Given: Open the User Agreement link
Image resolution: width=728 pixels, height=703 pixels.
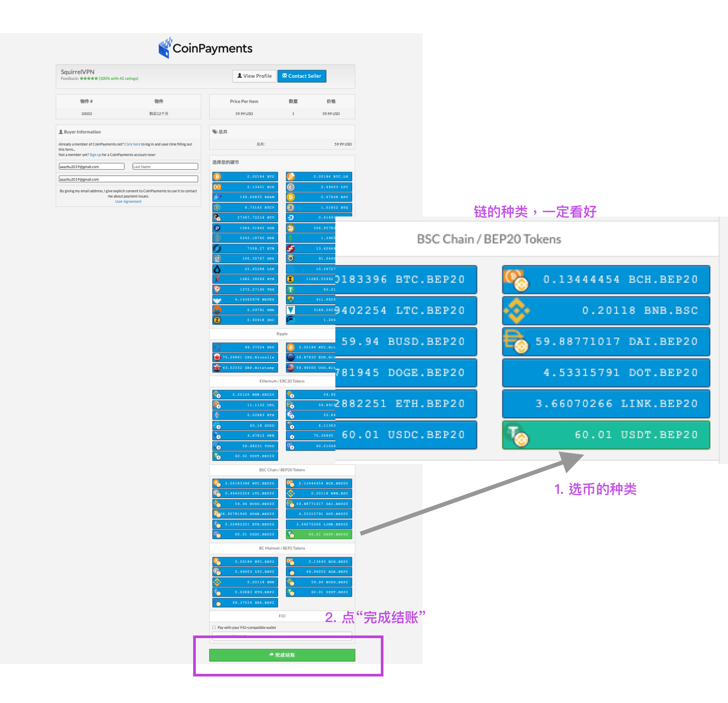Looking at the screenshot, I should [x=128, y=202].
